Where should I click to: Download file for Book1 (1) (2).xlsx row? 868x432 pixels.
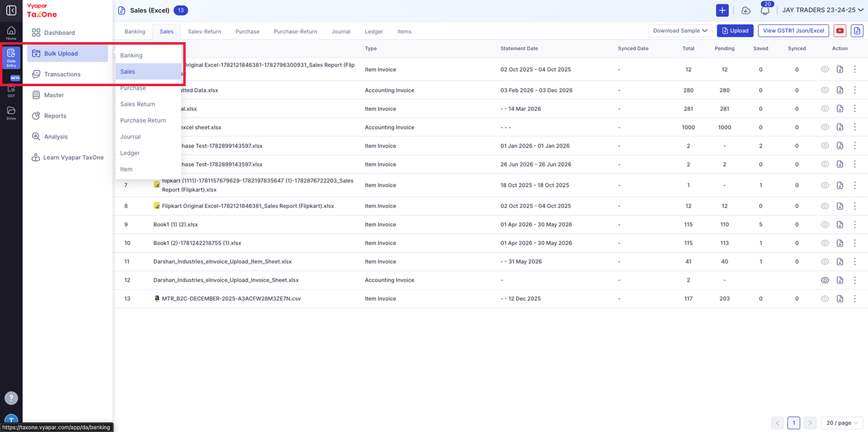tap(840, 225)
